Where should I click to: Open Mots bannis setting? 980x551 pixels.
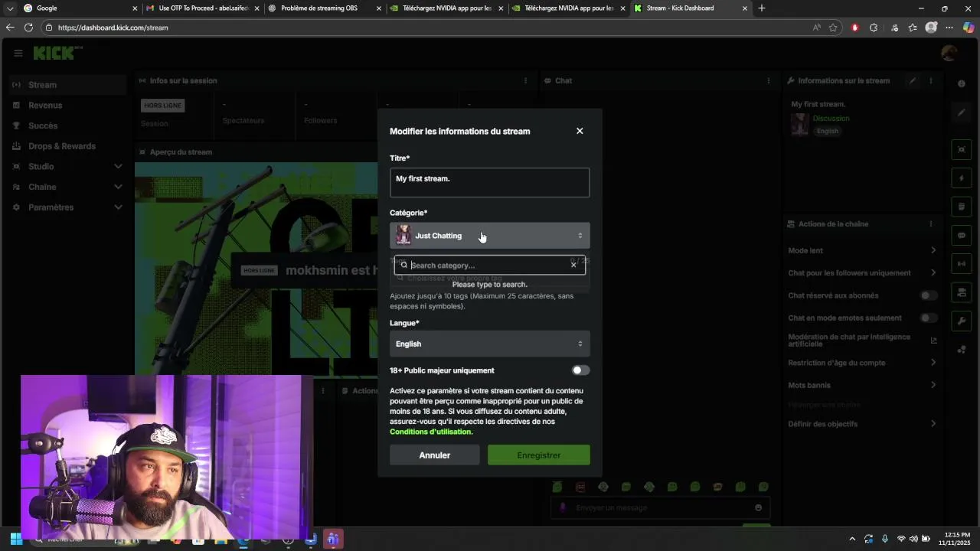[863, 385]
